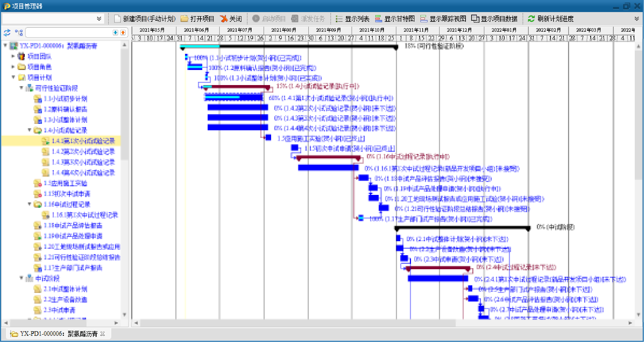Click the blue refresh arrows icon in tree panel
The width and height of the screenshot is (644, 342).
(7, 33)
